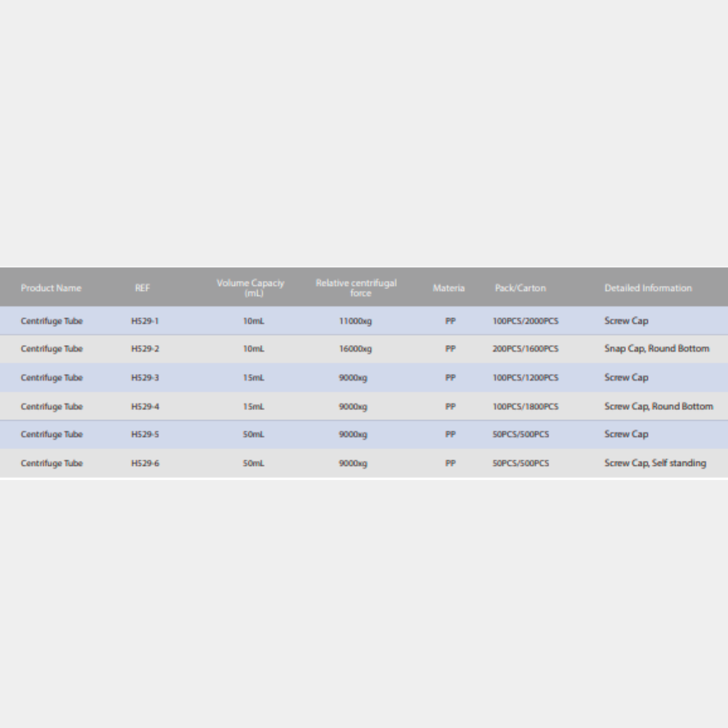This screenshot has width=728, height=728.
Task: Click Centrifuge Tube in H529-4 row
Action: pos(52,406)
